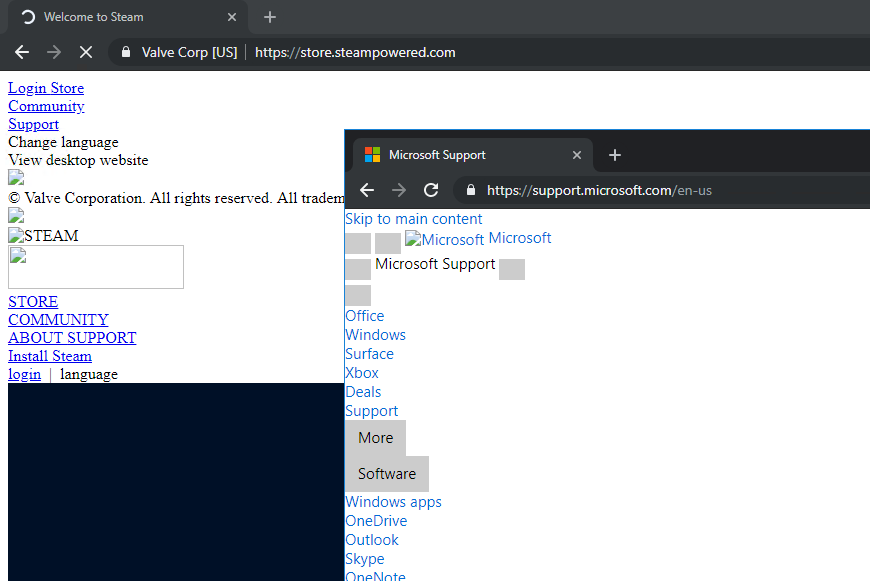The height and width of the screenshot is (581, 870).
Task: Open a new tab beside Welcome to Steam
Action: [270, 17]
